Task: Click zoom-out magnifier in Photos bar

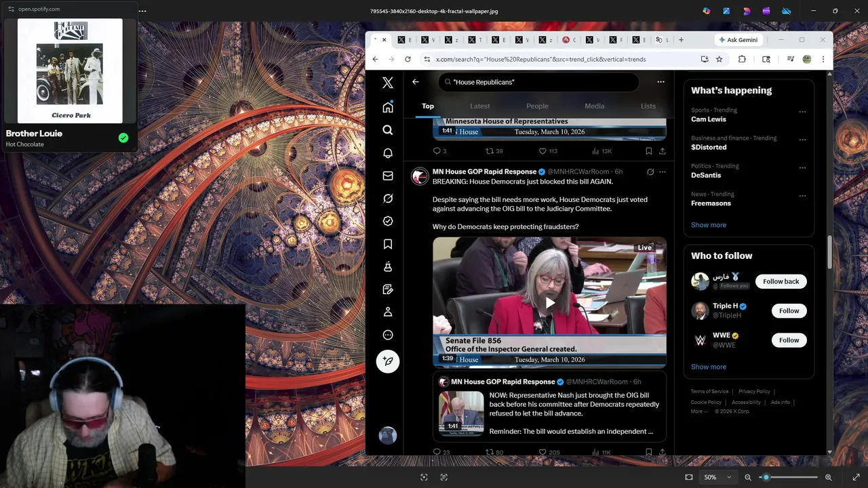Action: click(748, 477)
